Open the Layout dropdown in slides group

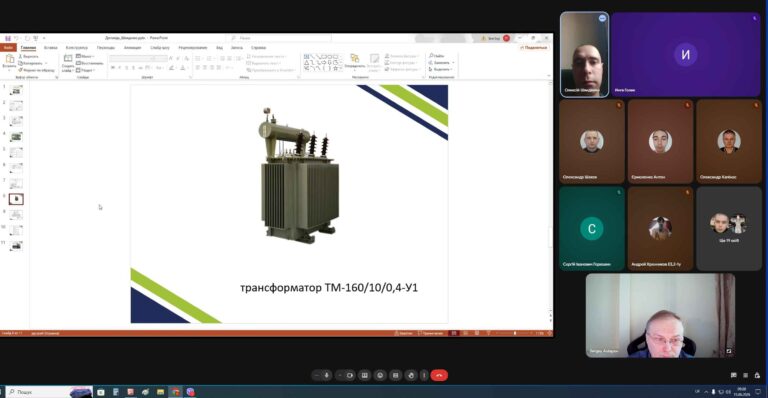[85, 56]
